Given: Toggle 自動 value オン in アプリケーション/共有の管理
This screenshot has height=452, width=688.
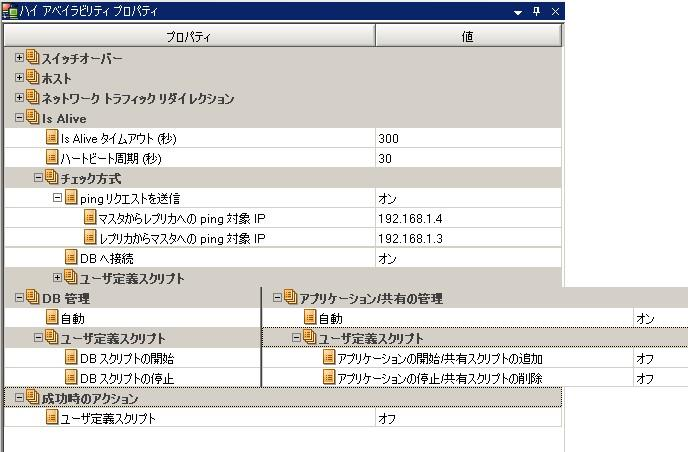Looking at the screenshot, I should 661,318.
